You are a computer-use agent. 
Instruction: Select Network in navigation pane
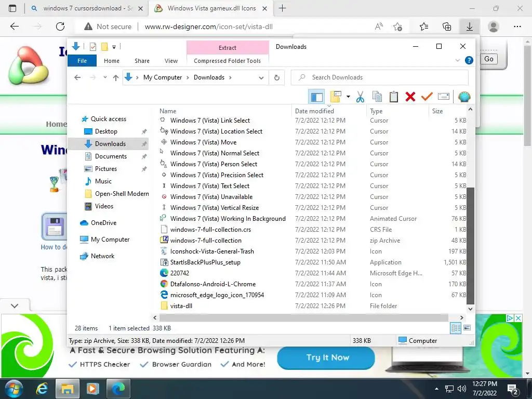pyautogui.click(x=102, y=256)
